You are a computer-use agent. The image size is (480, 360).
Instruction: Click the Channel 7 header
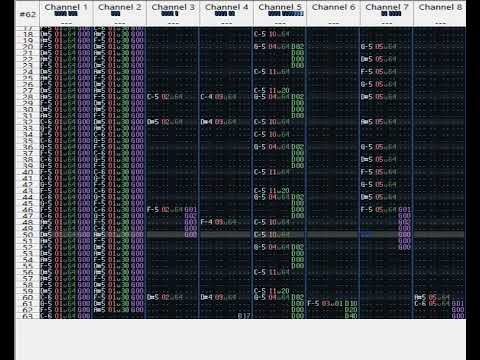[387, 13]
